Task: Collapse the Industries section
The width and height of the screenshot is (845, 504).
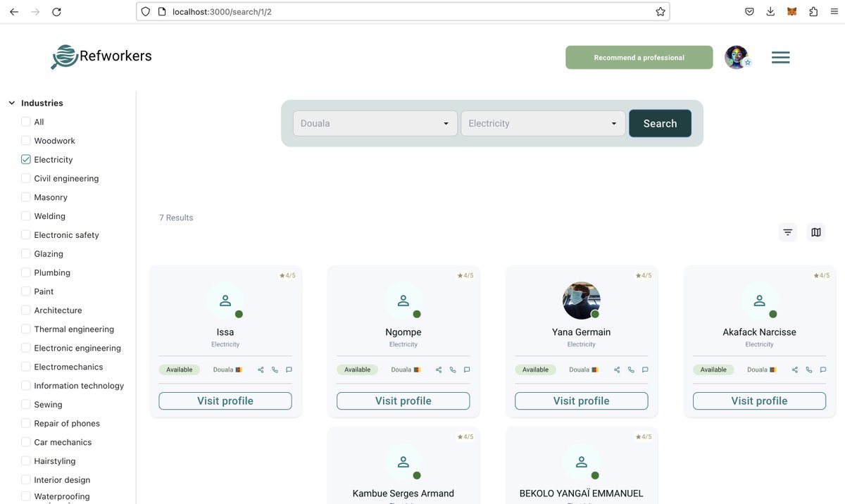Action: click(x=12, y=103)
